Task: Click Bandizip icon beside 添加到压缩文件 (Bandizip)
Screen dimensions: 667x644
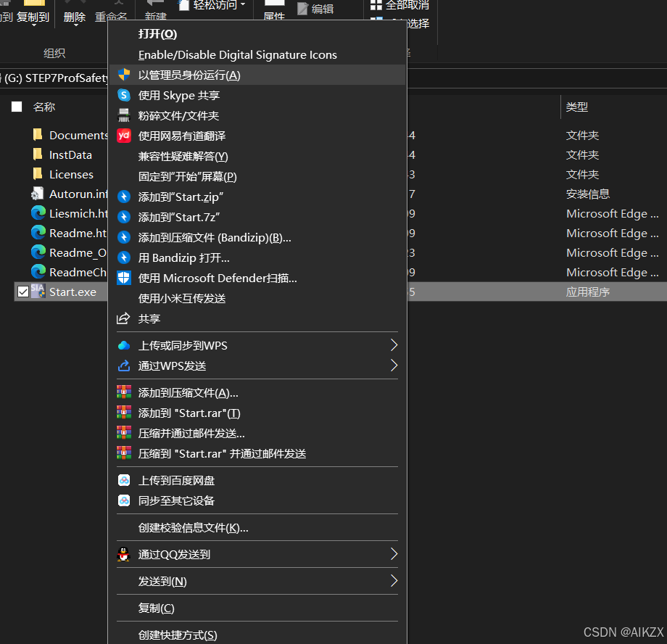Action: (124, 237)
